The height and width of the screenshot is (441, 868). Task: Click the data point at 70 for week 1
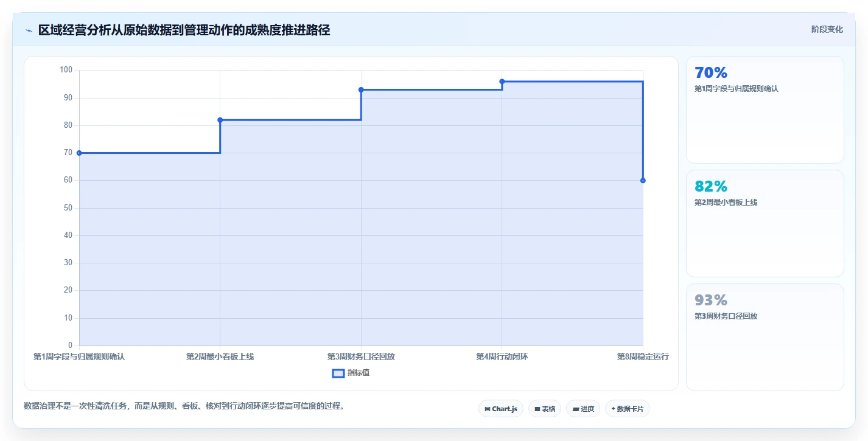point(79,153)
